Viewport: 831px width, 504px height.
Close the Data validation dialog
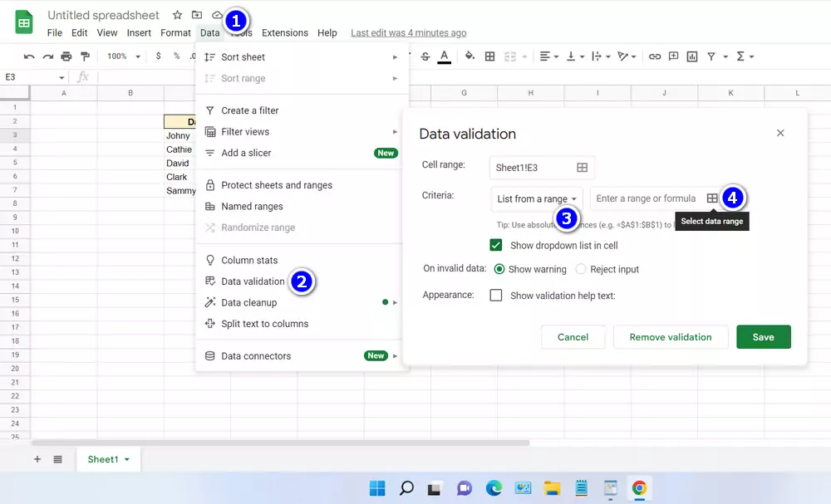coord(780,133)
